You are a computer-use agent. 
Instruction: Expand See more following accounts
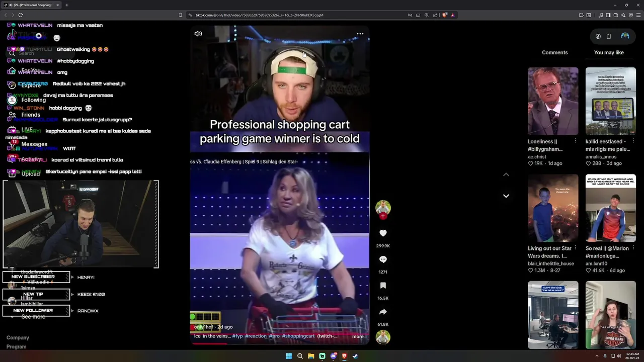(x=33, y=317)
